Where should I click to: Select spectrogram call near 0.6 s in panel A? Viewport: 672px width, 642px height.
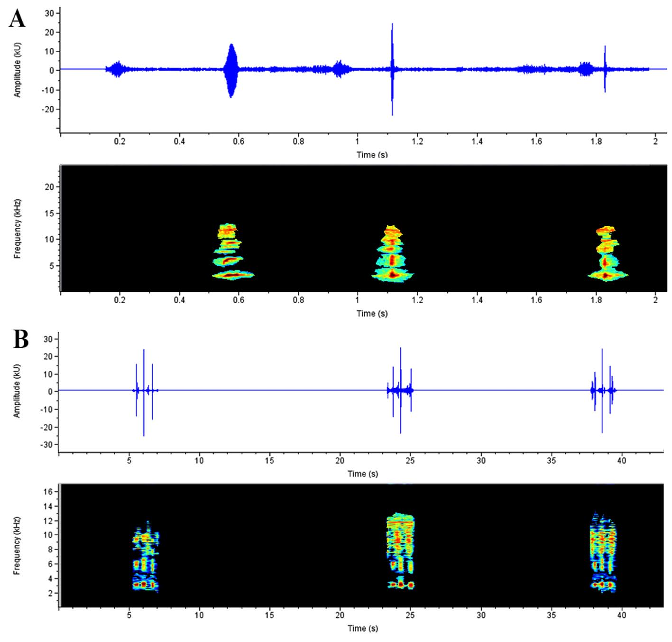tap(232, 251)
